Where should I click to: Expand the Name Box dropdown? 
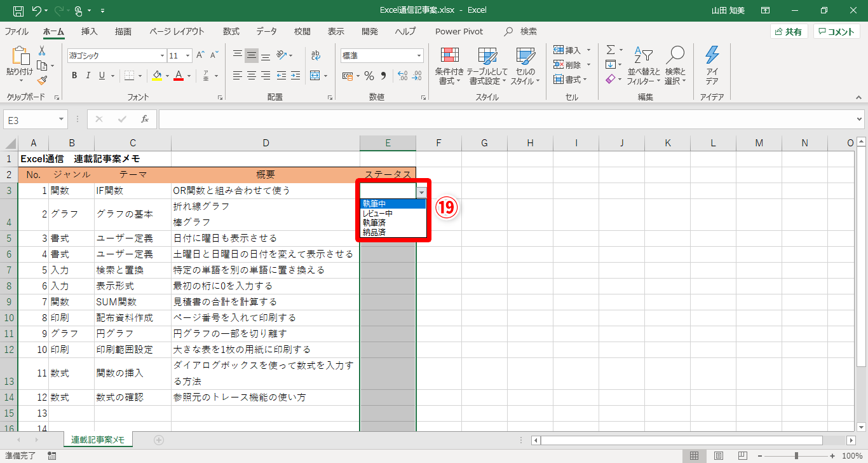click(62, 119)
